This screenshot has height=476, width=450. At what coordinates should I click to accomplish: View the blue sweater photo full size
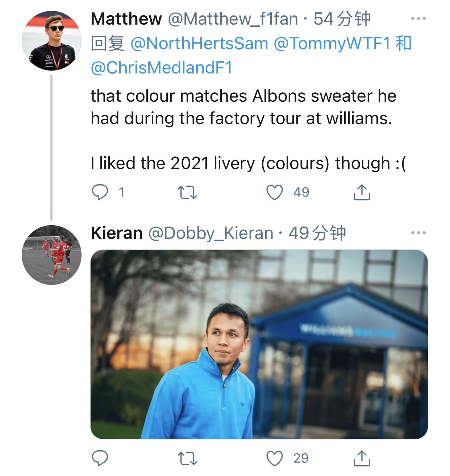coord(259,344)
